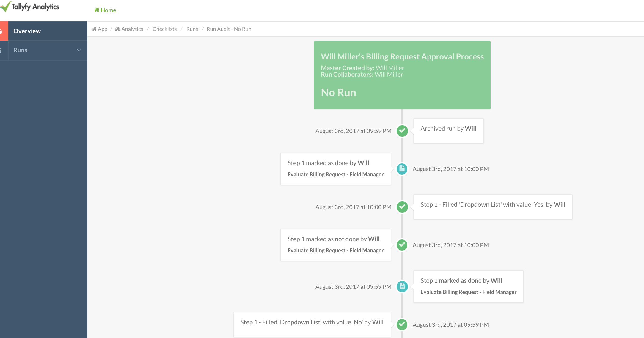Select Runs in the sidebar menu
The width and height of the screenshot is (644, 338).
click(x=20, y=50)
